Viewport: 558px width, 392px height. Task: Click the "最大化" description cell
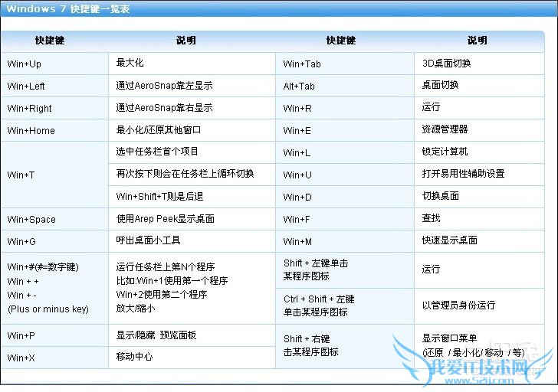click(x=192, y=64)
